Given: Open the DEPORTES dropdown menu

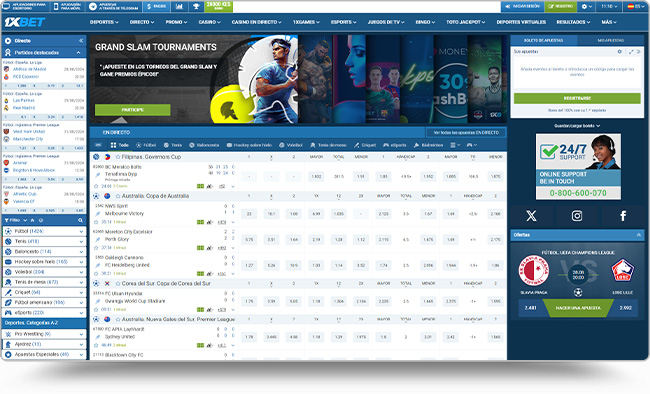Looking at the screenshot, I should [104, 22].
